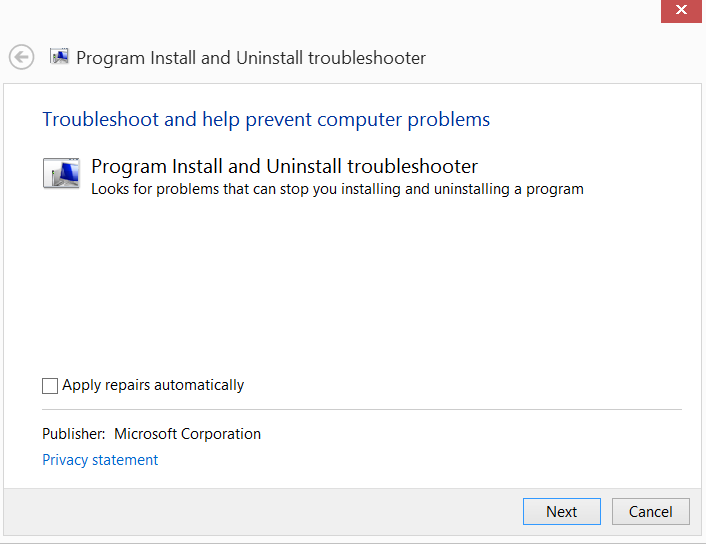
Task: Click the "Publisher:" label
Action: pos(73,434)
